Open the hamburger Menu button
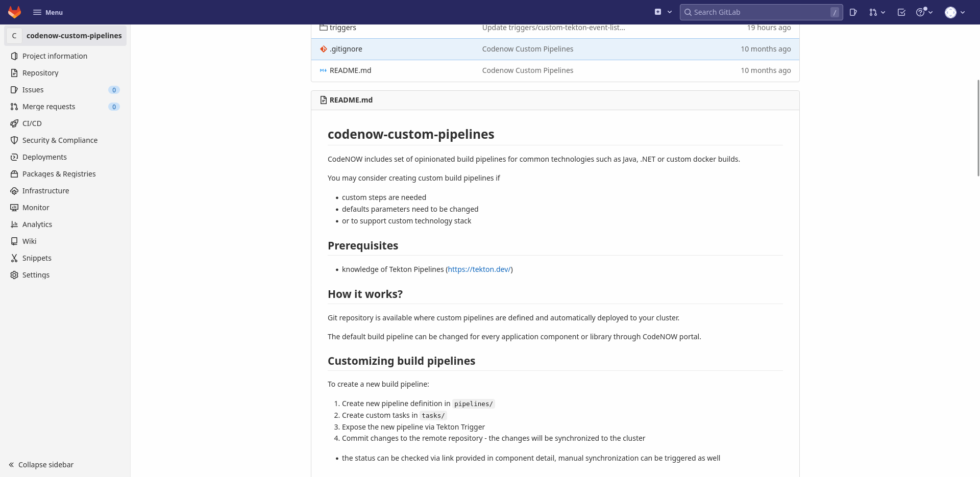This screenshot has width=980, height=477. click(x=47, y=12)
